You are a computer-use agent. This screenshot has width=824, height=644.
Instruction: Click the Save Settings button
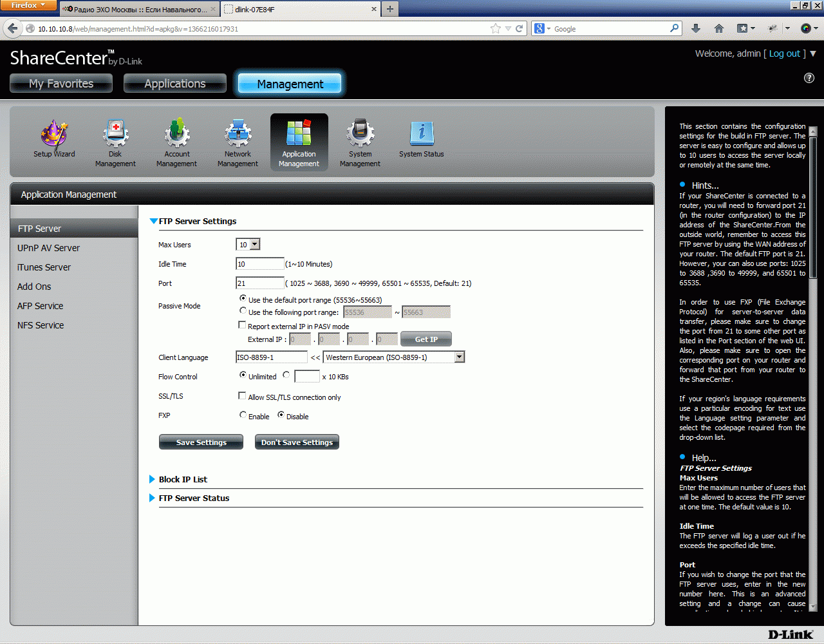(201, 442)
